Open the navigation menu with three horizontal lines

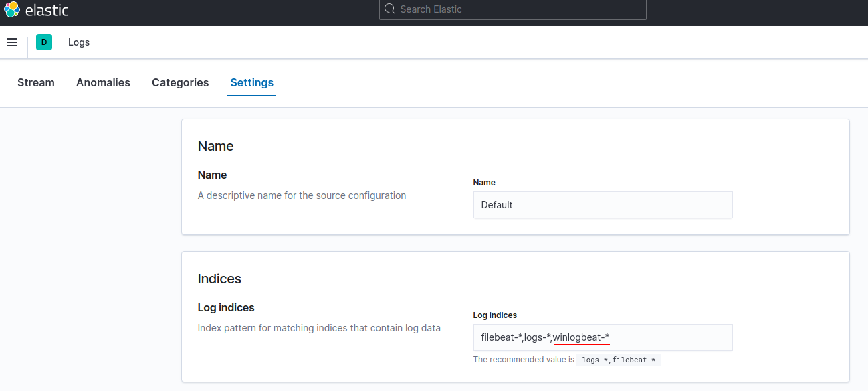(12, 42)
